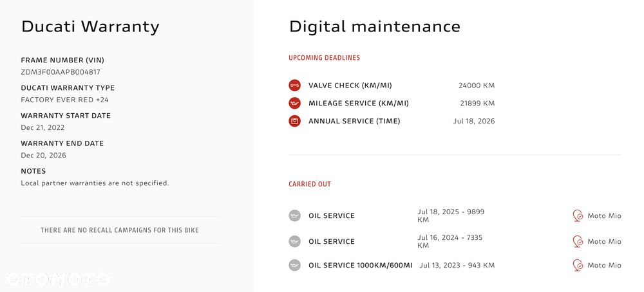Click the Valve Check wrench icon

(x=294, y=85)
